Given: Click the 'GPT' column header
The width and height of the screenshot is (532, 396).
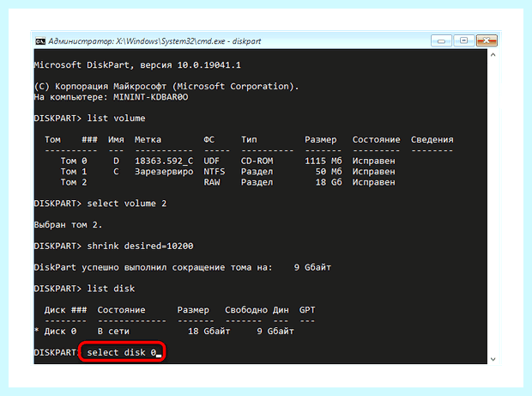Looking at the screenshot, I should tap(307, 310).
